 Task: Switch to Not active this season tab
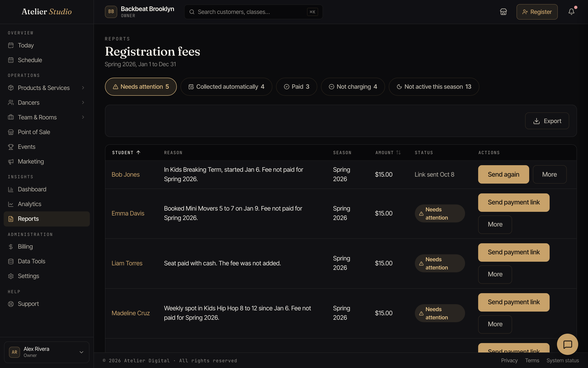click(434, 87)
